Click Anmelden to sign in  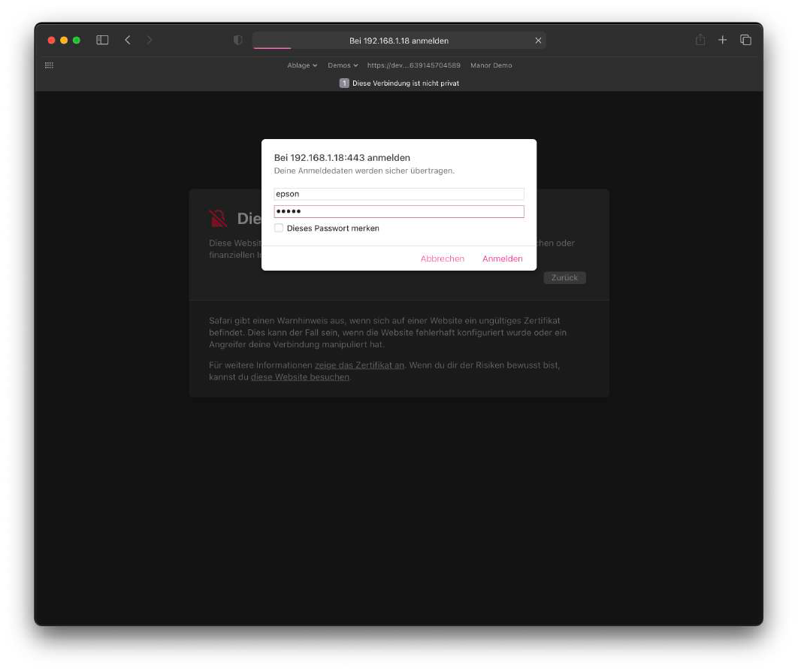pyautogui.click(x=502, y=259)
